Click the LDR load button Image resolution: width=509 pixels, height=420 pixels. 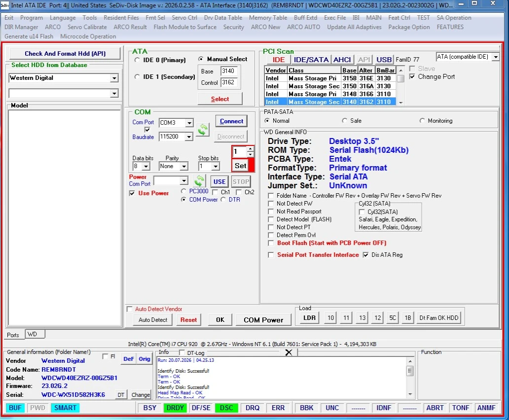pyautogui.click(x=309, y=318)
